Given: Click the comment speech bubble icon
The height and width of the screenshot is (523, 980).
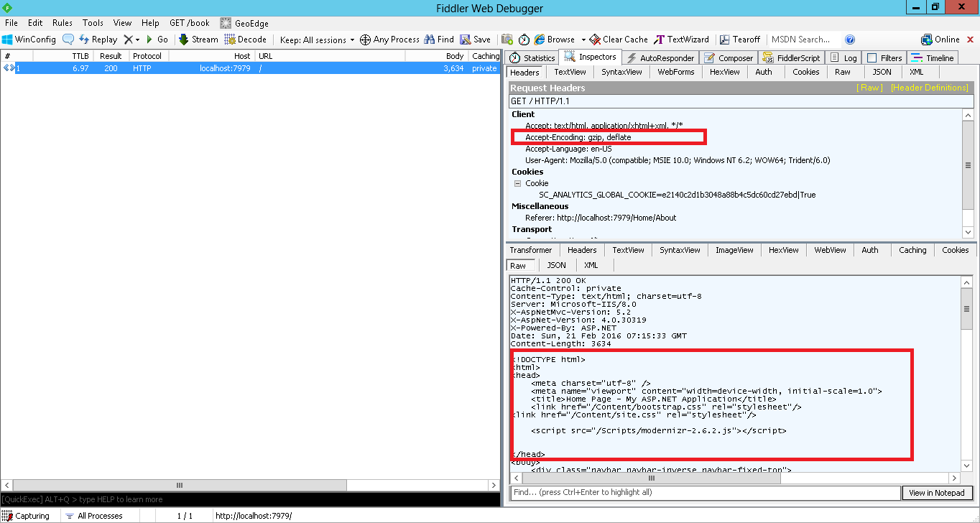Looking at the screenshot, I should pos(68,40).
